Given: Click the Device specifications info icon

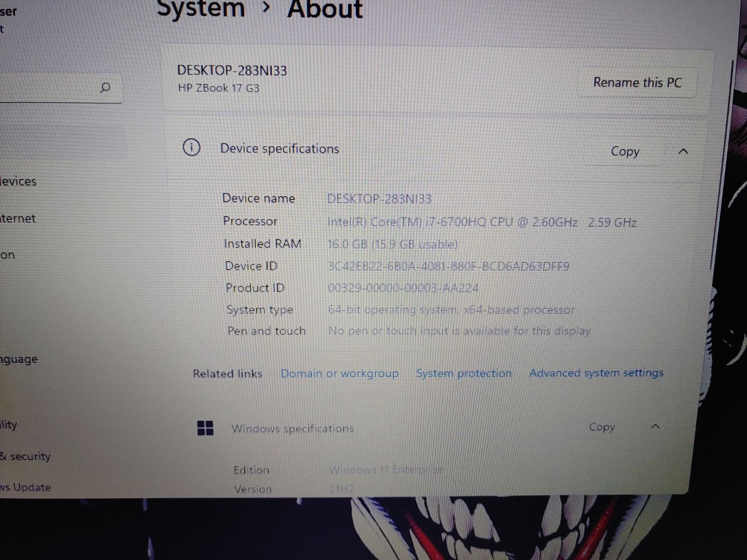Looking at the screenshot, I should pos(191,148).
